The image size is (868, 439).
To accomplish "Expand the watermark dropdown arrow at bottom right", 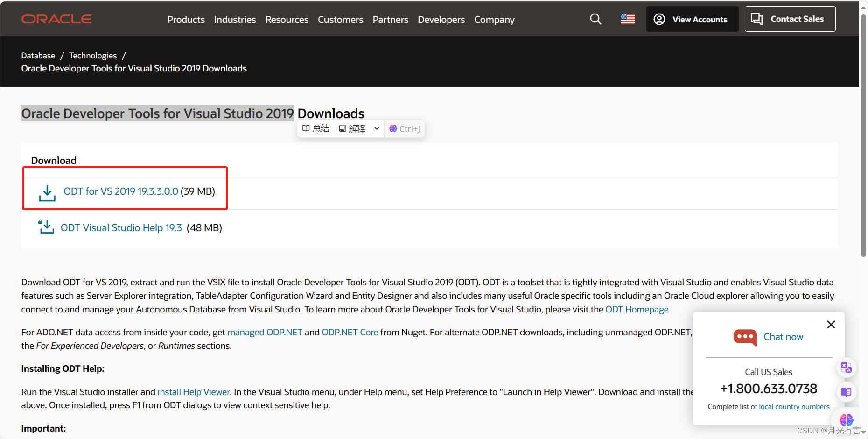I will tap(864, 432).
